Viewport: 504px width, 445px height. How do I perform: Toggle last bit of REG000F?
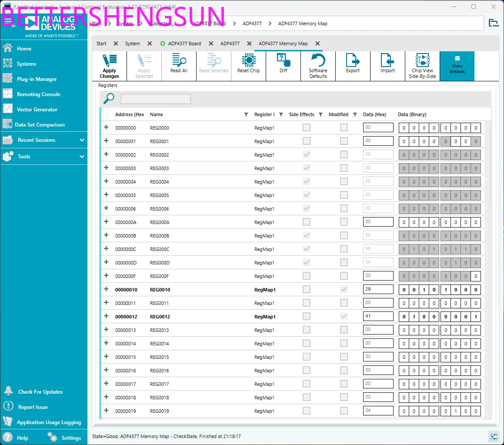[476, 276]
